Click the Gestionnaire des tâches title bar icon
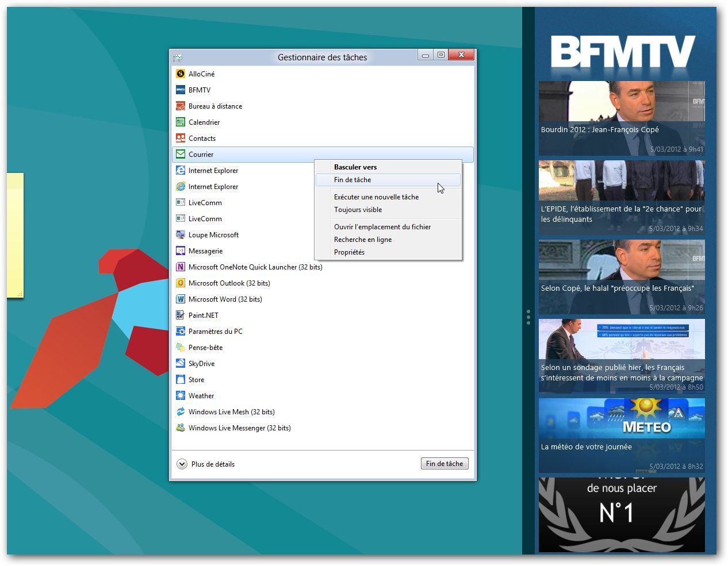This screenshot has width=728, height=566. pos(178,57)
